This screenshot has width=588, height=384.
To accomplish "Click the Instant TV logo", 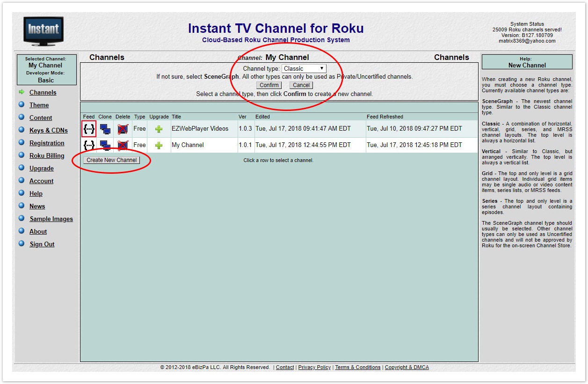I will (x=44, y=31).
